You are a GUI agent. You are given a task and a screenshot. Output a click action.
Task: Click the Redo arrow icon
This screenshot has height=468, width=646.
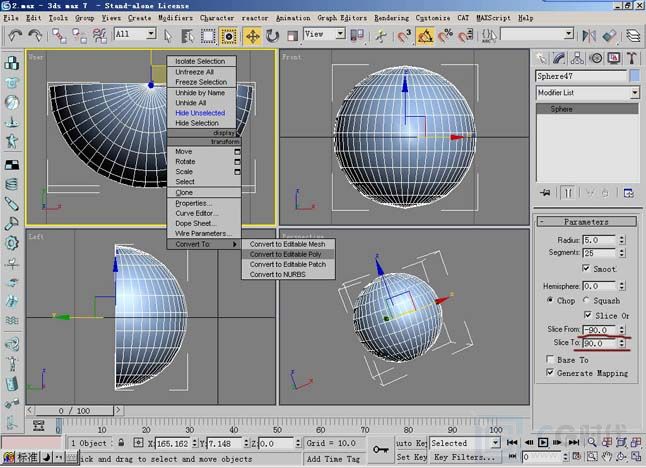pos(35,36)
